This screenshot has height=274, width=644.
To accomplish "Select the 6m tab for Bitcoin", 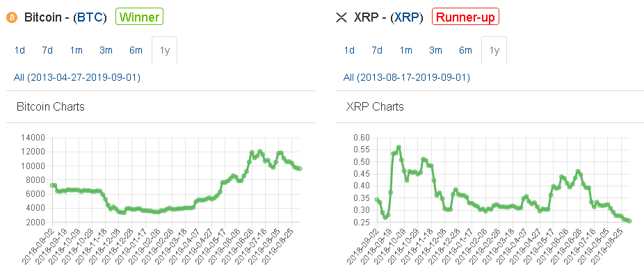I will click(136, 51).
